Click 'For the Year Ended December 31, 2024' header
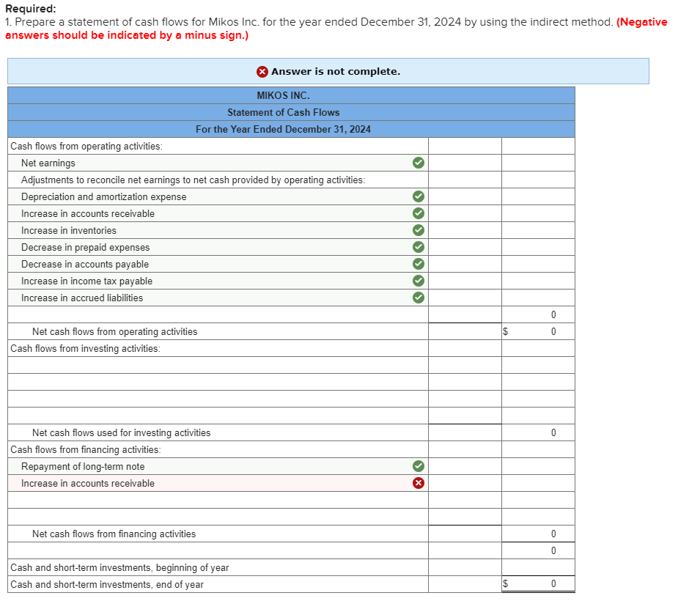Image resolution: width=700 pixels, height=612 pixels. (284, 130)
